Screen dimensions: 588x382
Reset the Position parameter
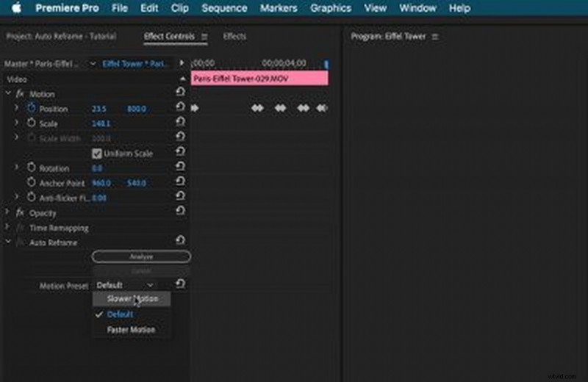(x=180, y=106)
